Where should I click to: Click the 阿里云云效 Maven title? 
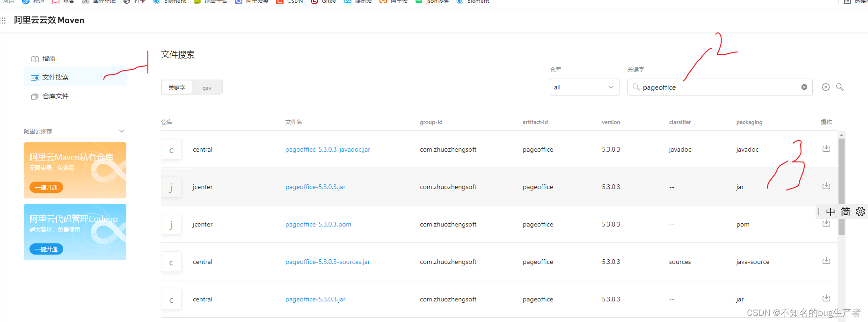click(49, 20)
